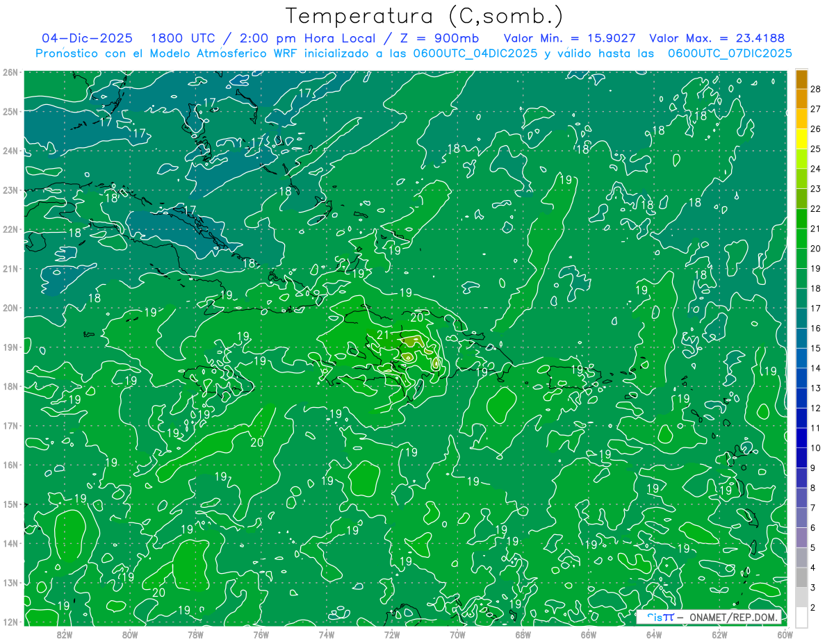Click the '68W' longitude axis label
The height and width of the screenshot is (644, 834).
pyautogui.click(x=523, y=634)
